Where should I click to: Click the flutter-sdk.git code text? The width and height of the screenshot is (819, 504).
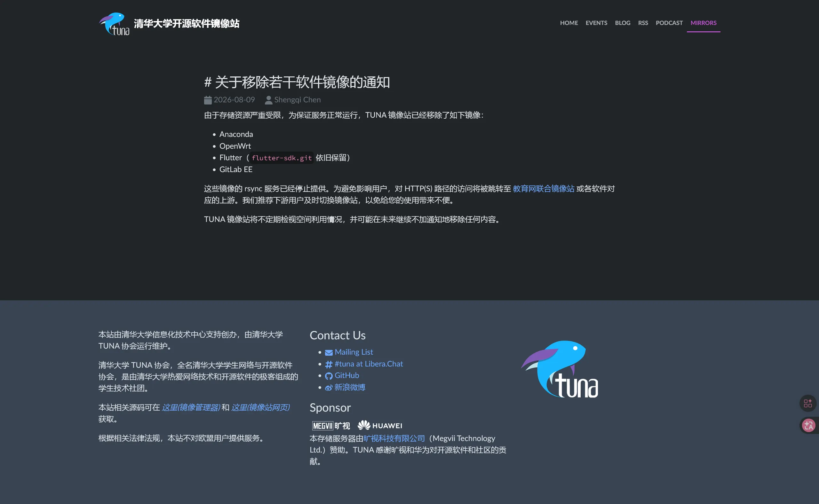[x=282, y=158]
